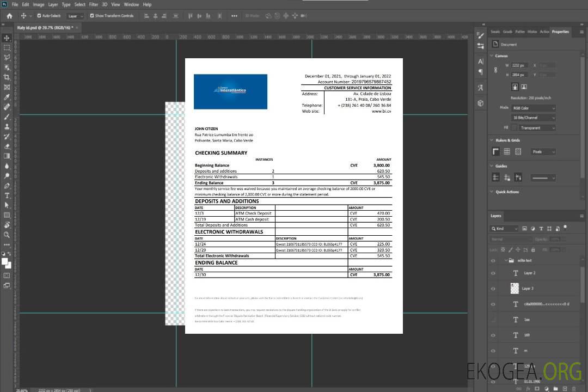The image size is (588, 392).
Task: Show the hidden '1ee' text layer
Action: point(493,320)
